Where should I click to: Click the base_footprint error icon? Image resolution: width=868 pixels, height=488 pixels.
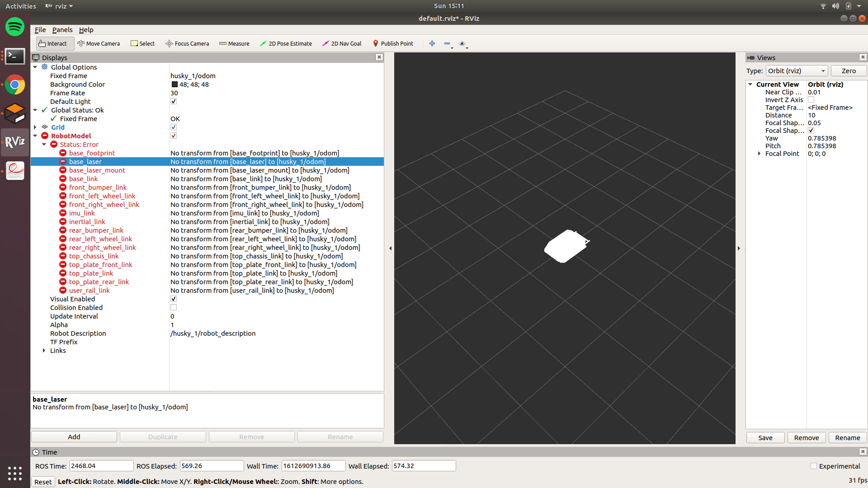pos(63,153)
